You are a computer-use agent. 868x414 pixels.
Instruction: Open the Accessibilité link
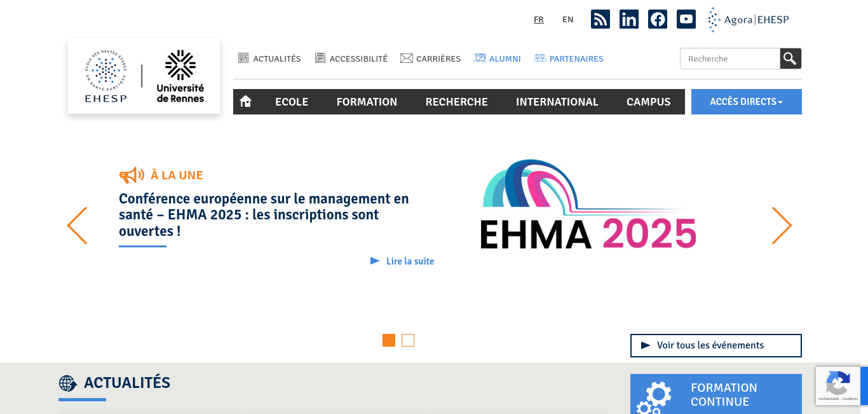(351, 59)
